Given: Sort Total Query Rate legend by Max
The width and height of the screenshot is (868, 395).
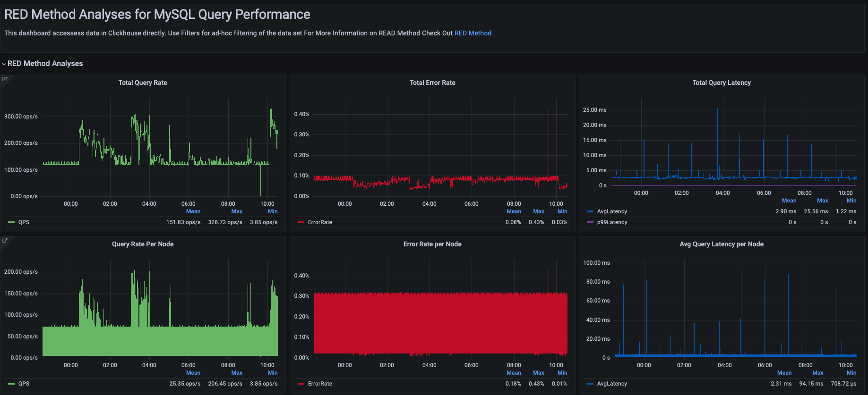Looking at the screenshot, I should pyautogui.click(x=237, y=211).
